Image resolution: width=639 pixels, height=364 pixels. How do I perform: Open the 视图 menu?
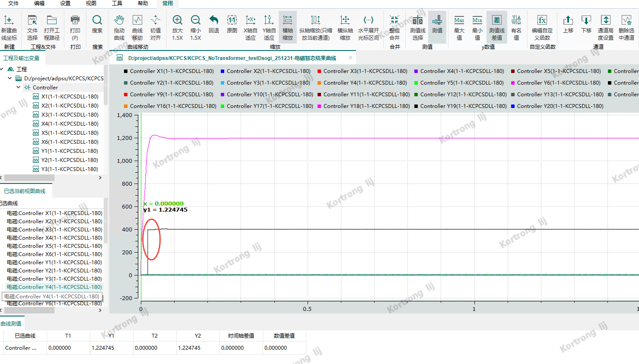click(91, 3)
